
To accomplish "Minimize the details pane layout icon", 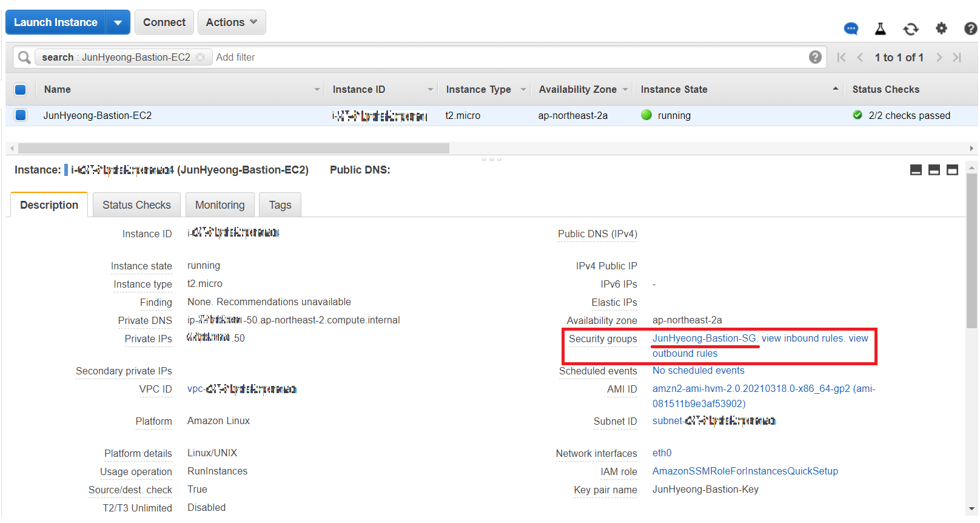I will coord(916,170).
